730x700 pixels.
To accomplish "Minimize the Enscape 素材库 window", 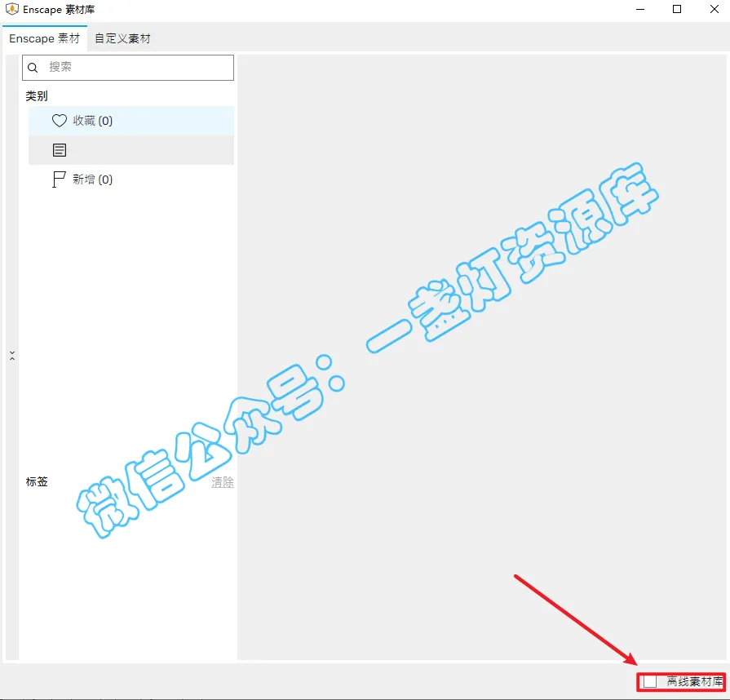I will 640,9.
